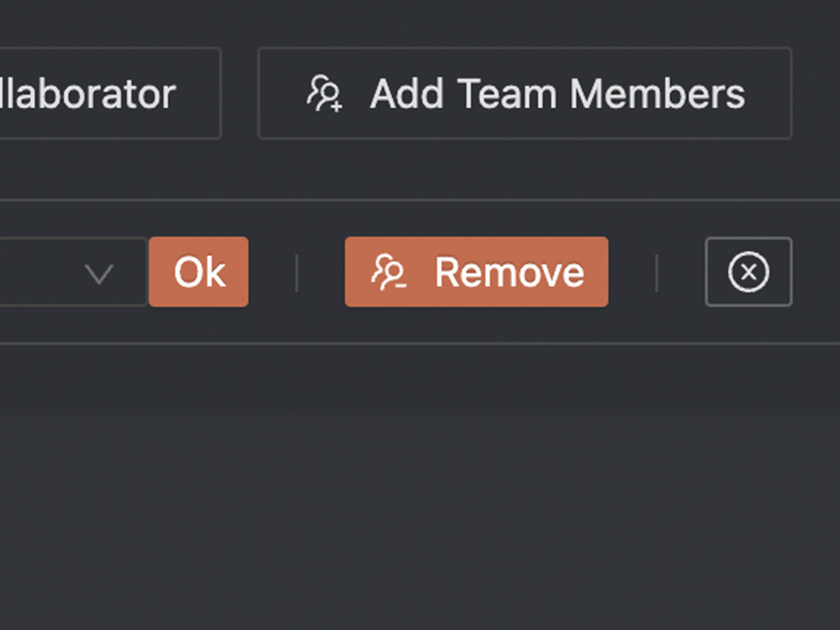Confirm the selection with Ok
The width and height of the screenshot is (840, 630).
click(199, 272)
